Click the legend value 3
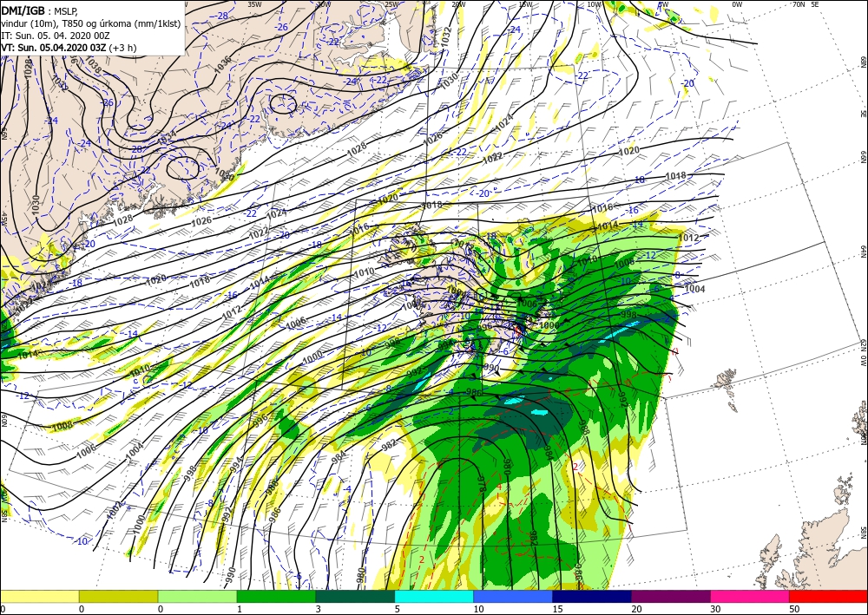 click(x=318, y=609)
